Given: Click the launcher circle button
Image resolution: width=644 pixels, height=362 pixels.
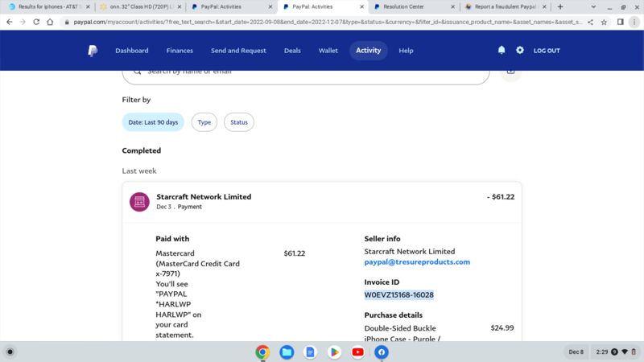Looking at the screenshot, I should click(x=10, y=352).
